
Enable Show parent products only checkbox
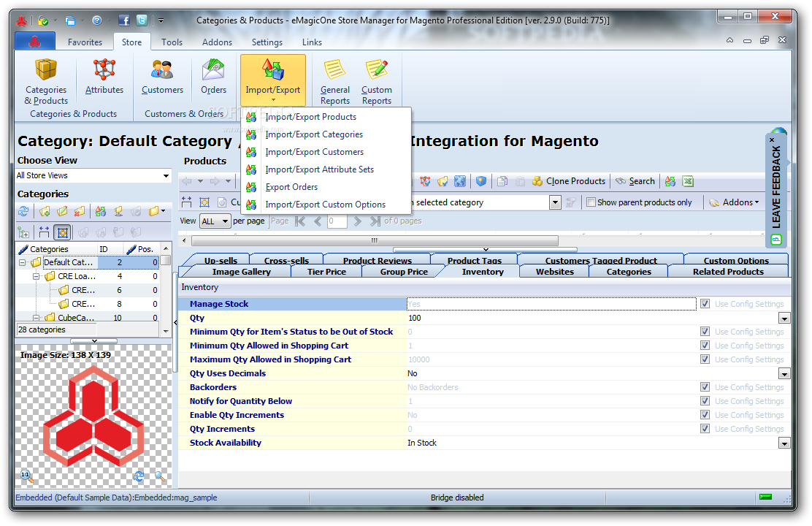click(x=591, y=202)
